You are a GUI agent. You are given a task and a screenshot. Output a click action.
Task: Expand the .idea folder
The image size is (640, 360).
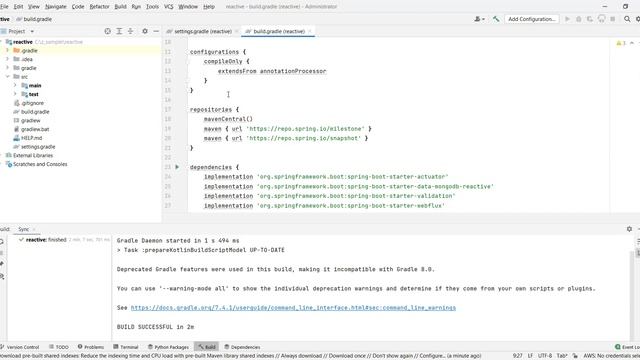7,59
